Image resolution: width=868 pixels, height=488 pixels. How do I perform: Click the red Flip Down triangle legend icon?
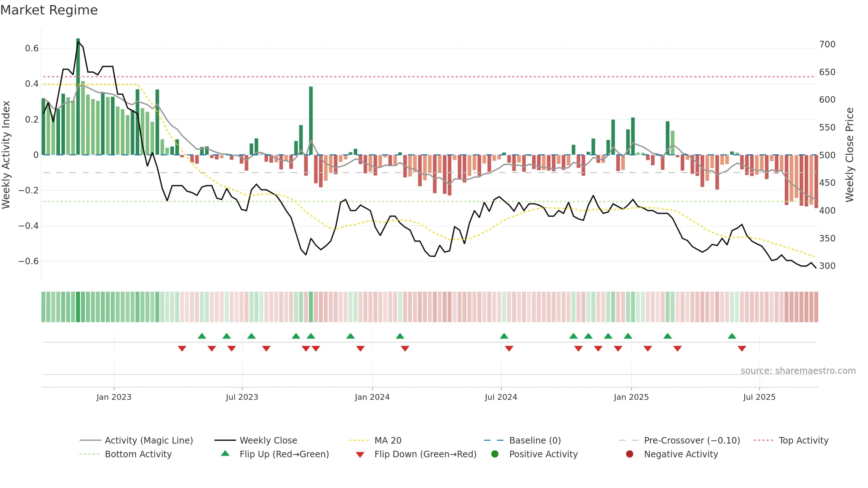click(x=360, y=455)
